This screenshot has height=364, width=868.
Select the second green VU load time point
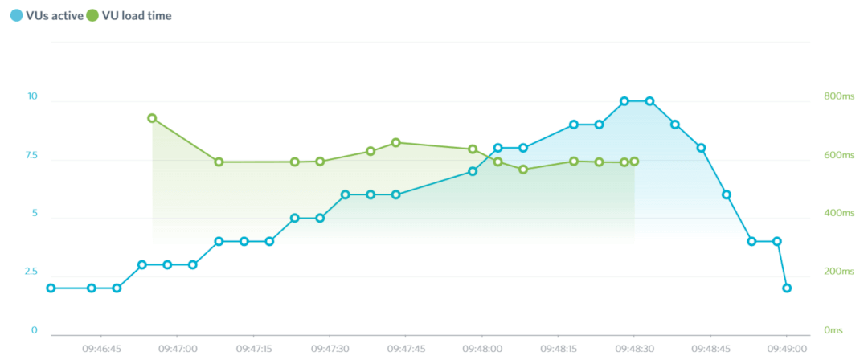click(x=219, y=162)
